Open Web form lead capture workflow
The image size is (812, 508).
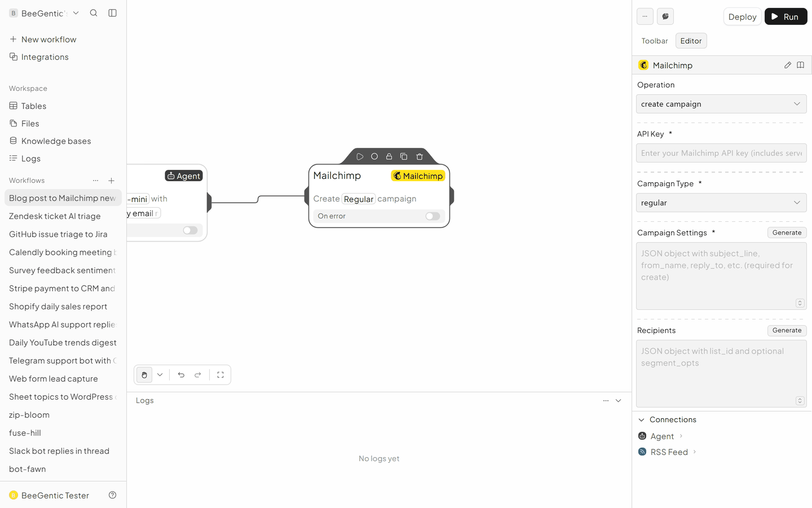pyautogui.click(x=63, y=379)
